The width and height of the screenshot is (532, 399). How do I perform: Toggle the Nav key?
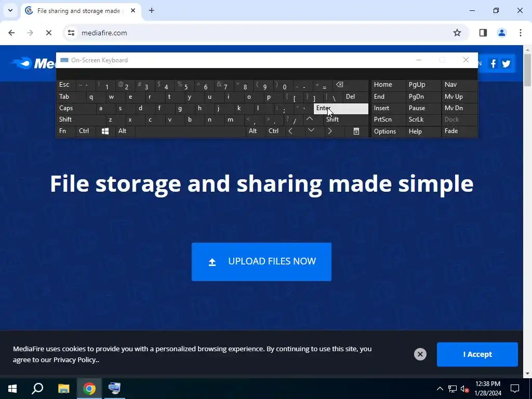459,85
